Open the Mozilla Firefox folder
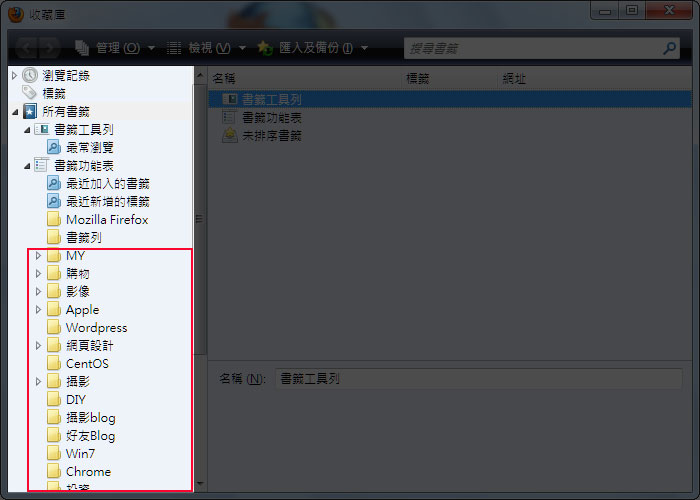 [97, 219]
